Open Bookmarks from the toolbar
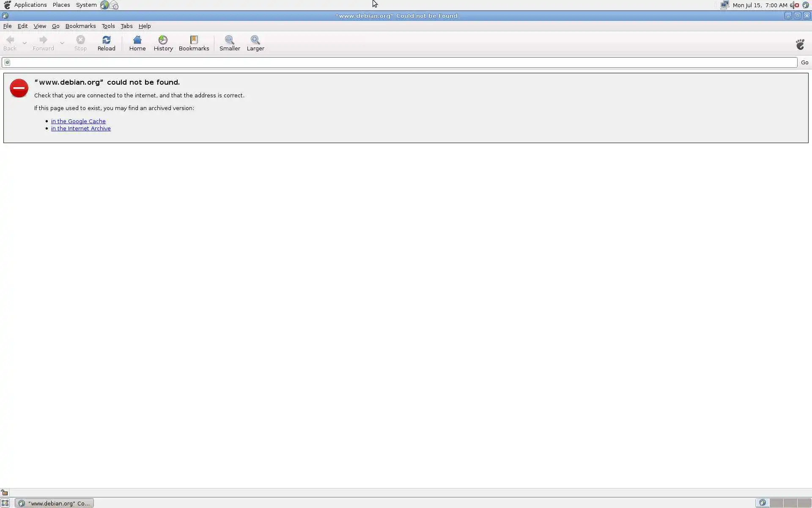 tap(194, 43)
